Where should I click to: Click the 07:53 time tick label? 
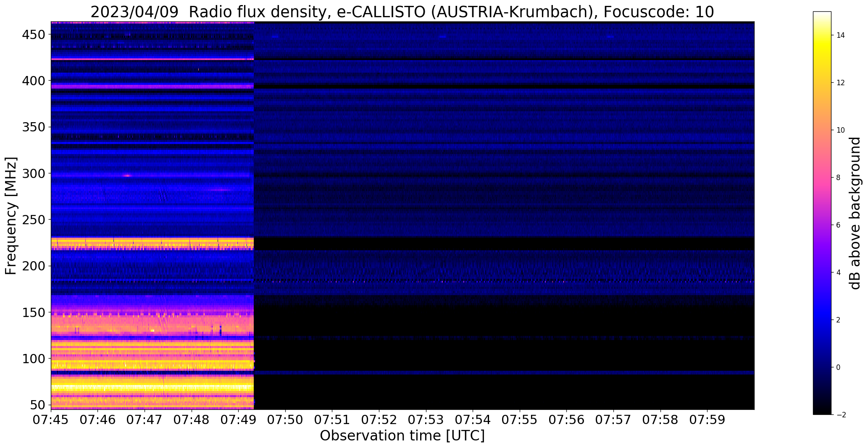pyautogui.click(x=426, y=420)
